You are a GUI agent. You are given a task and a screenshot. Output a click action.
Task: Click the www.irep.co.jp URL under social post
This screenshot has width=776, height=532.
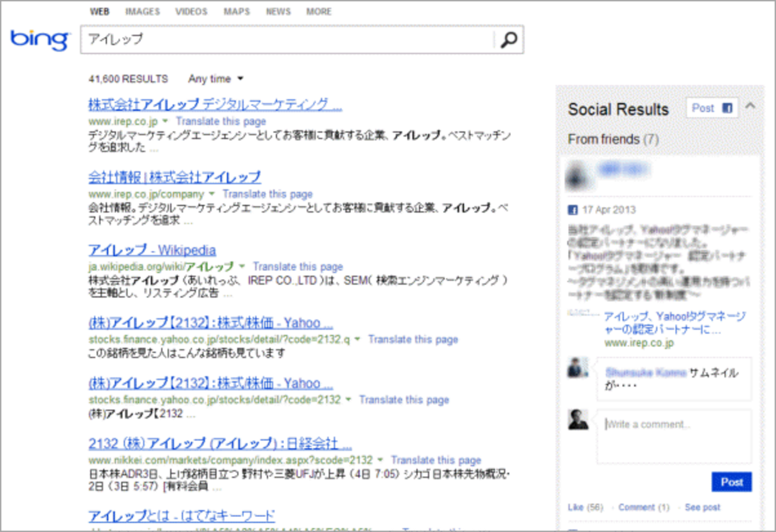click(x=639, y=344)
